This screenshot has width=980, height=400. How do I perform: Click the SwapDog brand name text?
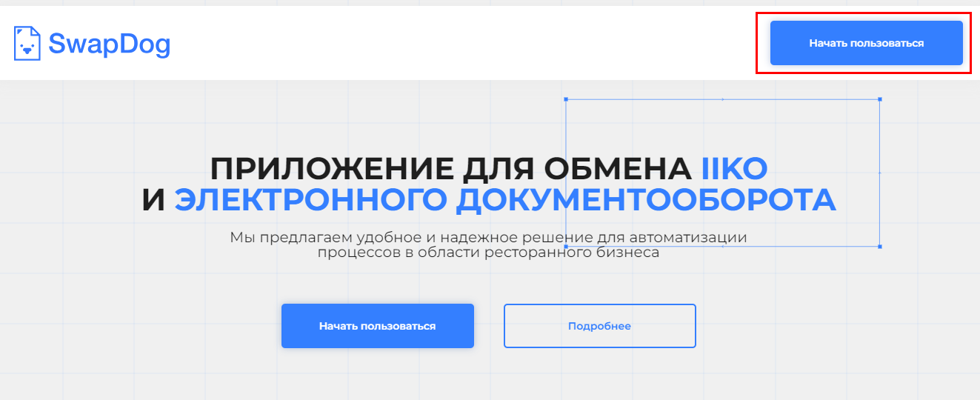pos(110,44)
